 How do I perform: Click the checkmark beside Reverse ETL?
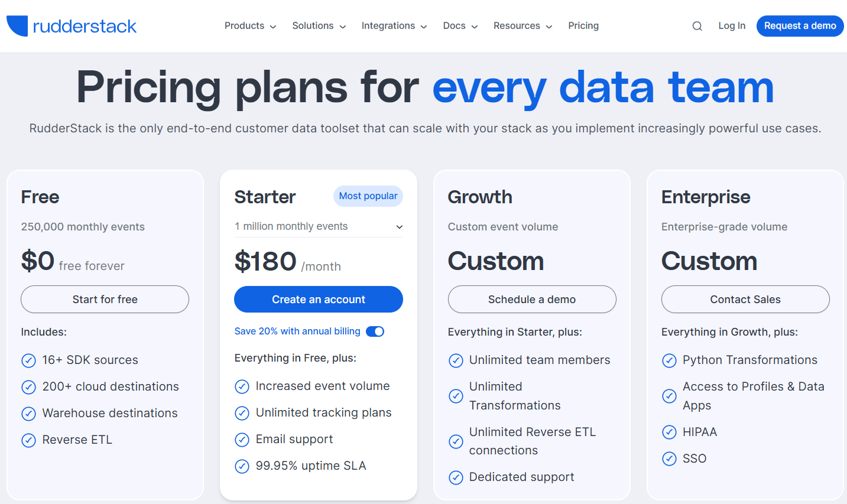(29, 440)
